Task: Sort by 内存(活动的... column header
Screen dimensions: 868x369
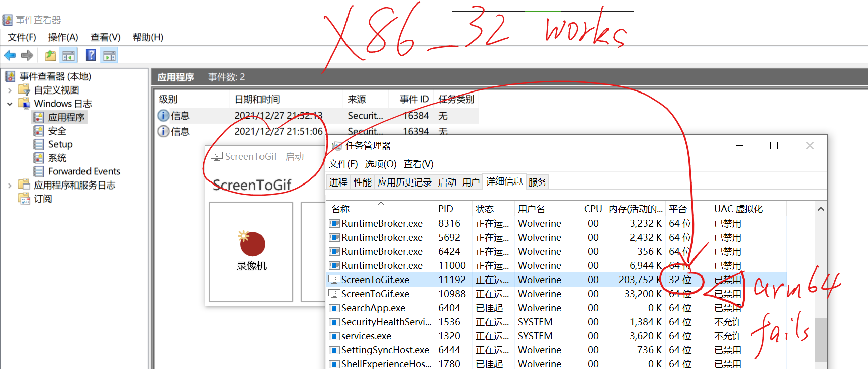Action: click(635, 209)
